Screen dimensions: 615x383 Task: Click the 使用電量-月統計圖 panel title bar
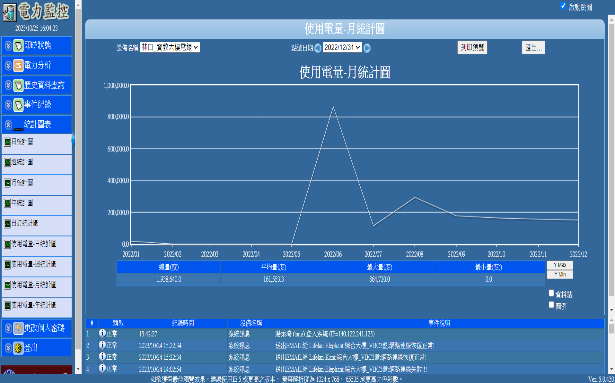345,29
